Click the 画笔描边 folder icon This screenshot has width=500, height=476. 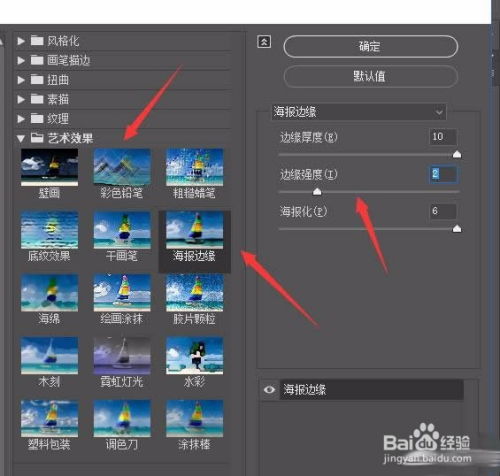37,60
